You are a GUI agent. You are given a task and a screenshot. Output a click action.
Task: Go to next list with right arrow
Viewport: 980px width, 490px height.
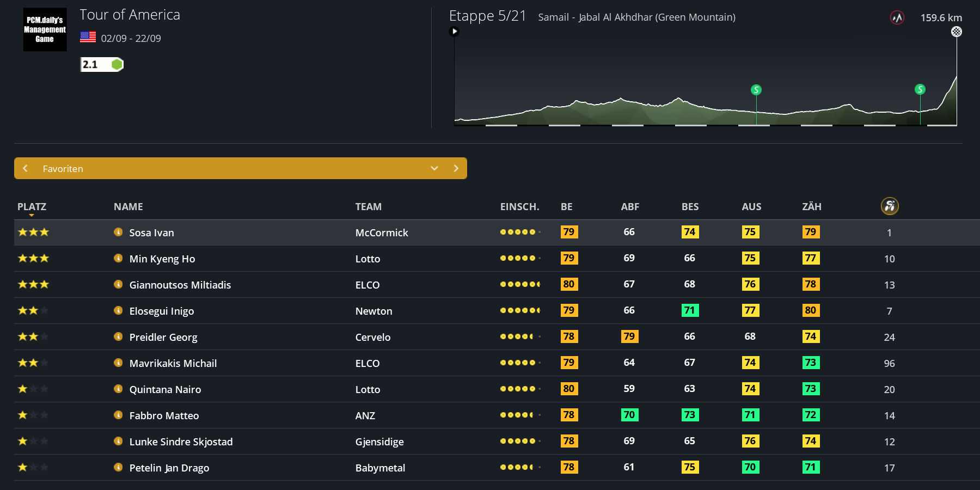[456, 168]
